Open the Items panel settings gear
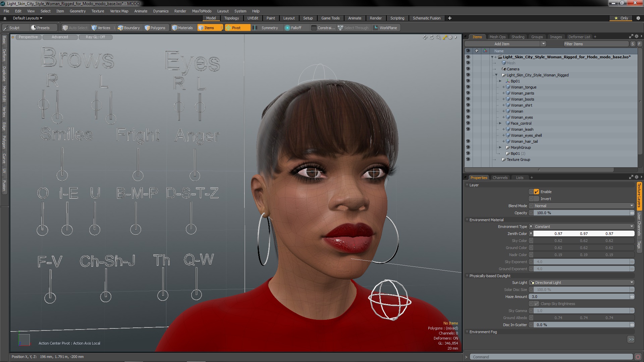The image size is (644, 362). point(636,36)
